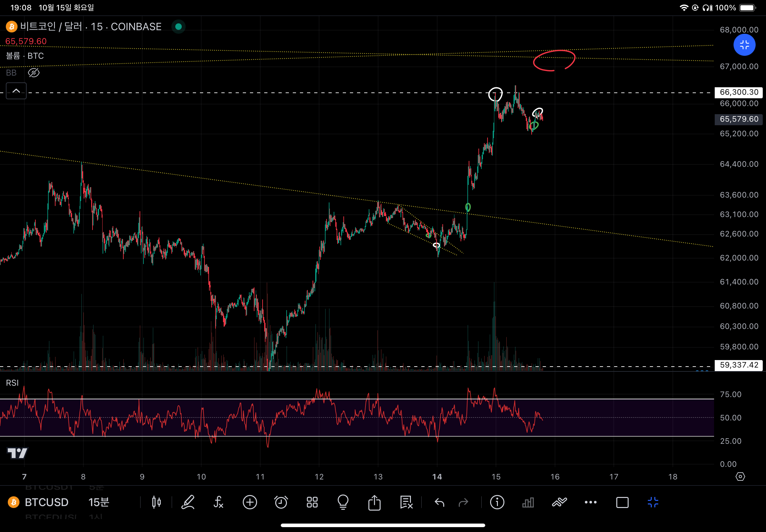This screenshot has height=532, width=766.
Task: Toggle fullscreen icon in bottom toolbar
Action: coord(653,502)
